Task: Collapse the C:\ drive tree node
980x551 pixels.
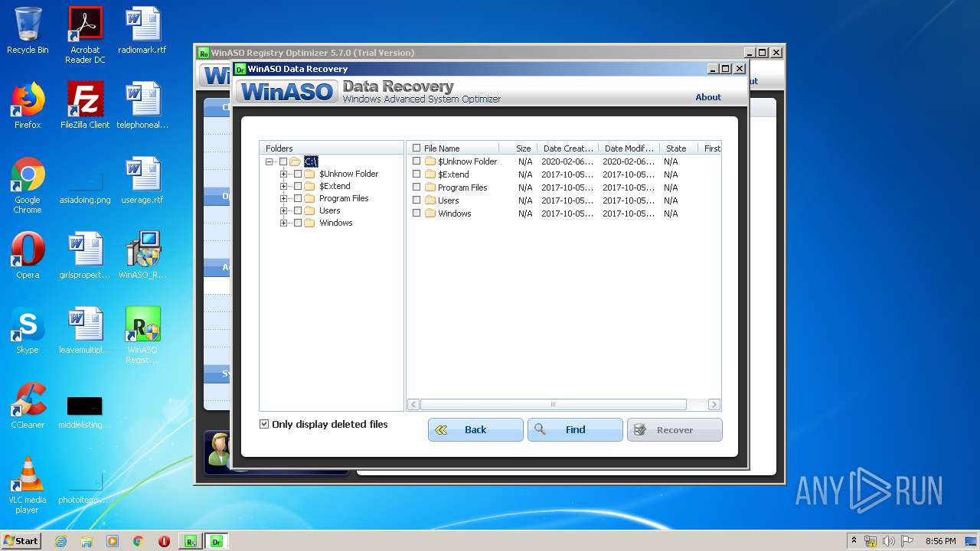Action: coord(269,161)
